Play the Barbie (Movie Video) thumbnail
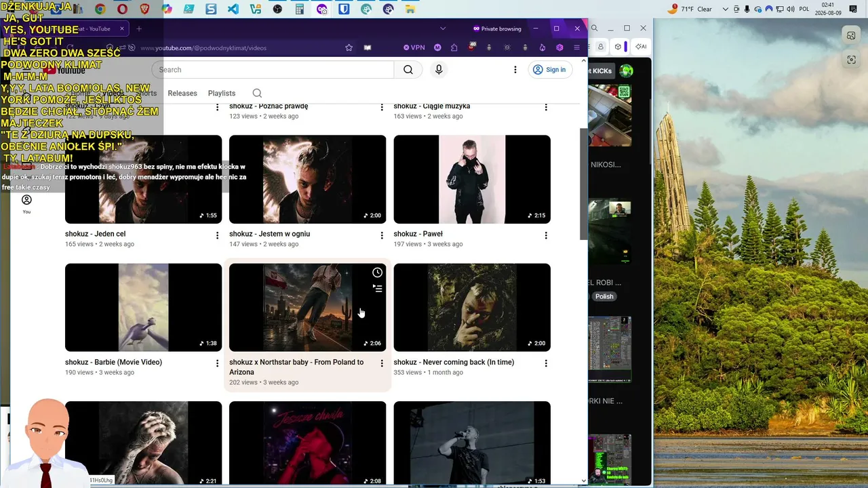 tap(143, 307)
